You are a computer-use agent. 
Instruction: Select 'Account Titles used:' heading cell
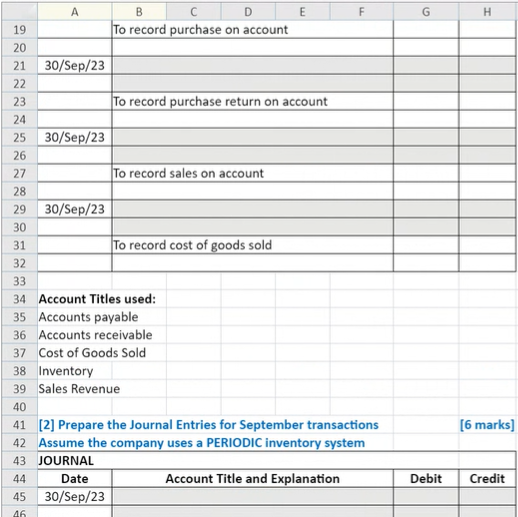[x=97, y=299]
